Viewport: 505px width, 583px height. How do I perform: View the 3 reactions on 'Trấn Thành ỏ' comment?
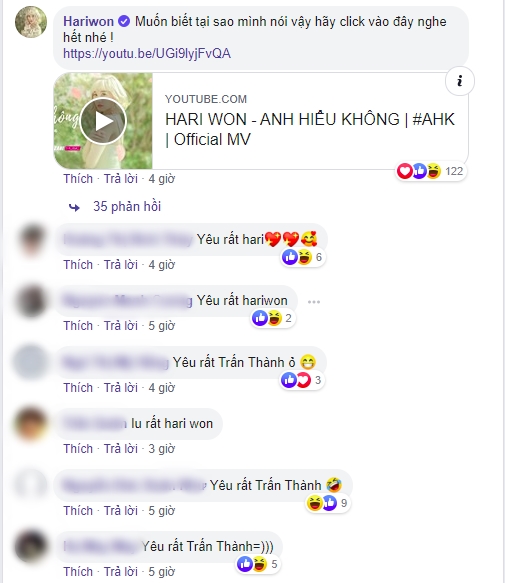302,380
